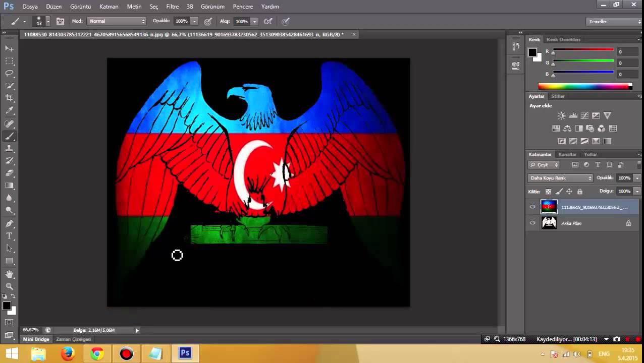
Task: Open the brush preset picker arrow
Action: pyautogui.click(x=48, y=21)
